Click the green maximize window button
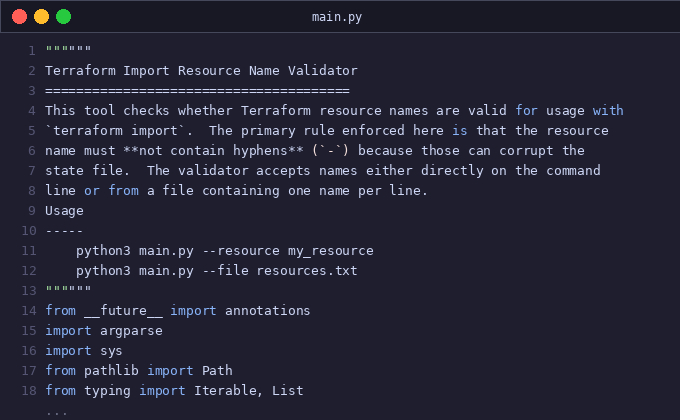The width and height of the screenshot is (680, 420). pos(63,17)
